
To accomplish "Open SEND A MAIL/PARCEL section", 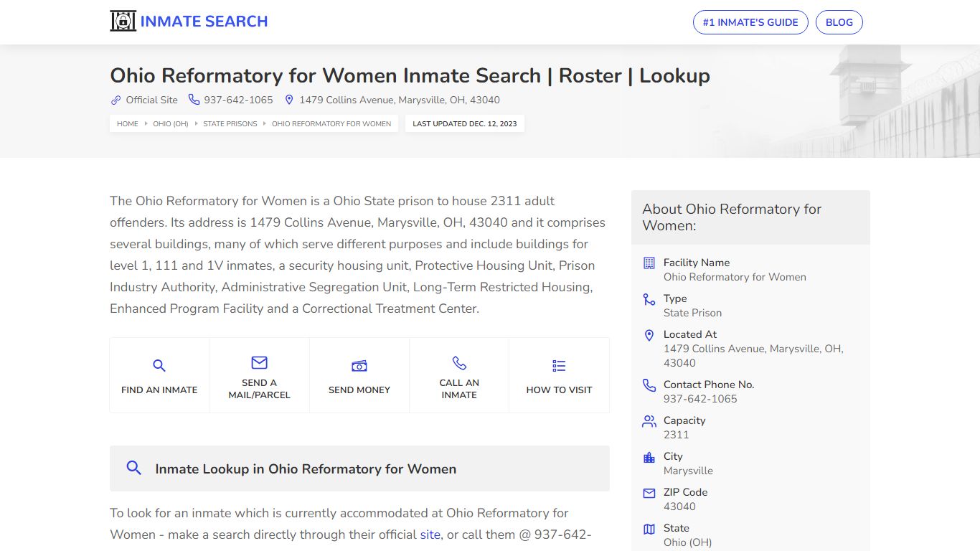I will 259,389.
